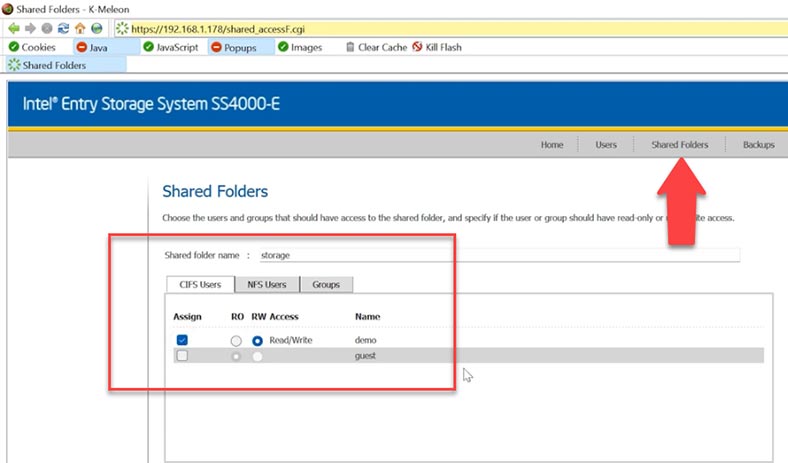788x463 pixels.
Task: Click the Intel Entry Storage System banner title
Action: (x=151, y=104)
